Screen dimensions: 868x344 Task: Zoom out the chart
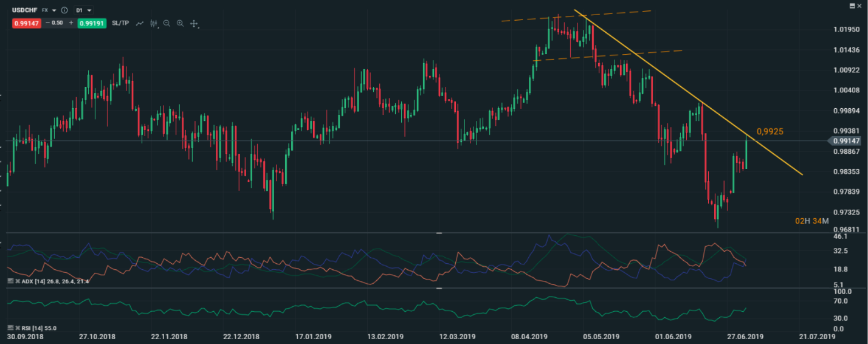(167, 23)
